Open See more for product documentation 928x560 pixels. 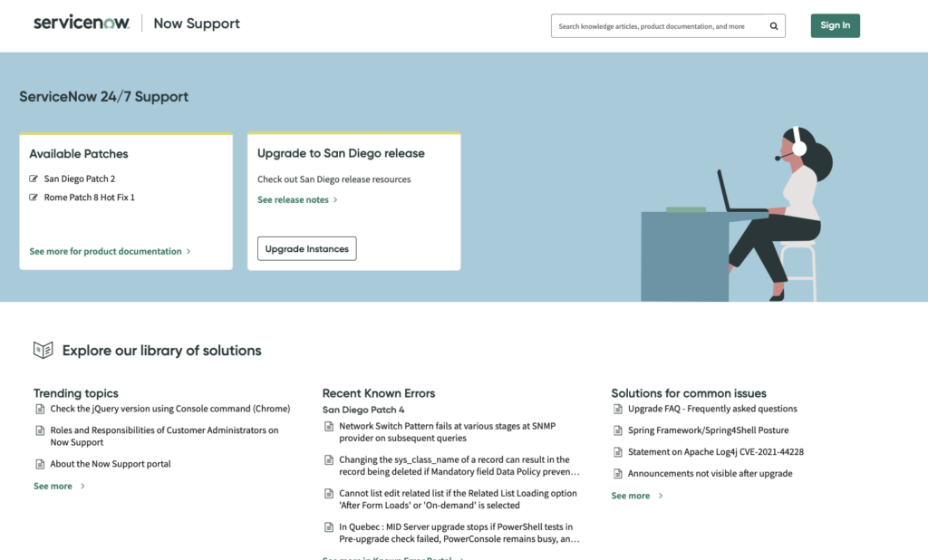105,252
